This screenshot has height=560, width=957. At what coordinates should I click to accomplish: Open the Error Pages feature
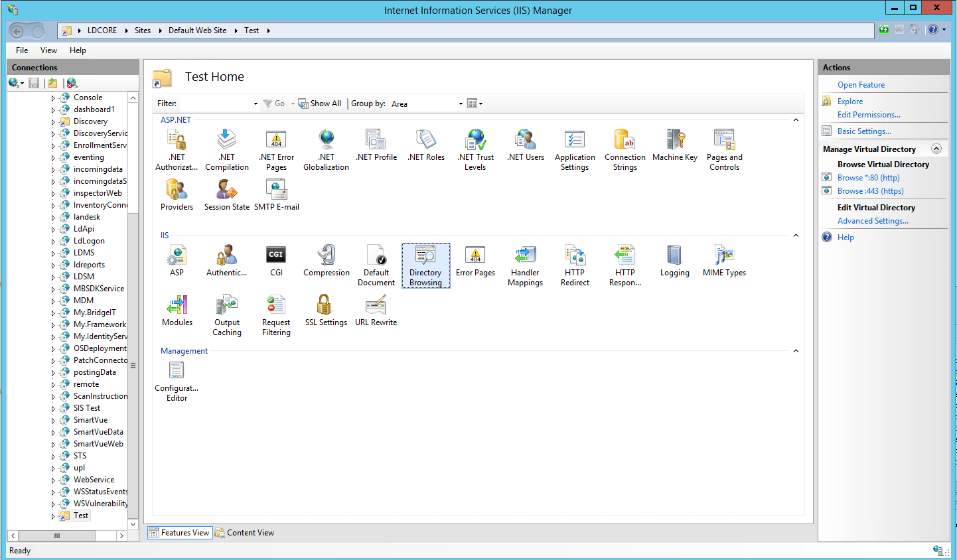475,261
